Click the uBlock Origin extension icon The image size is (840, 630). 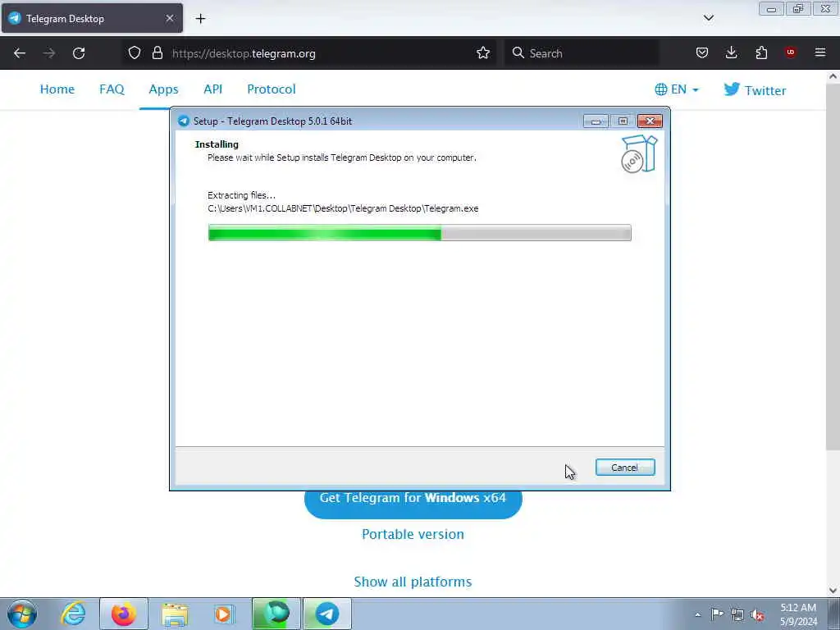coord(790,52)
